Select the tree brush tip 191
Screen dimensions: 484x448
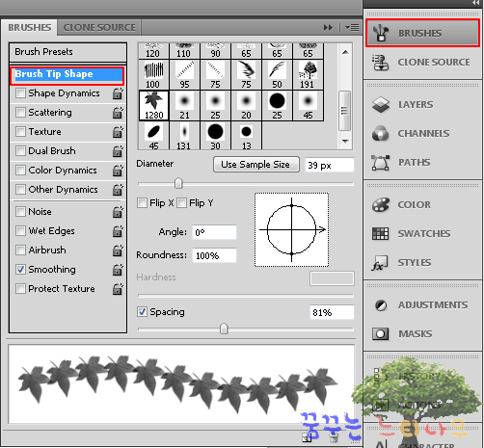(x=308, y=75)
